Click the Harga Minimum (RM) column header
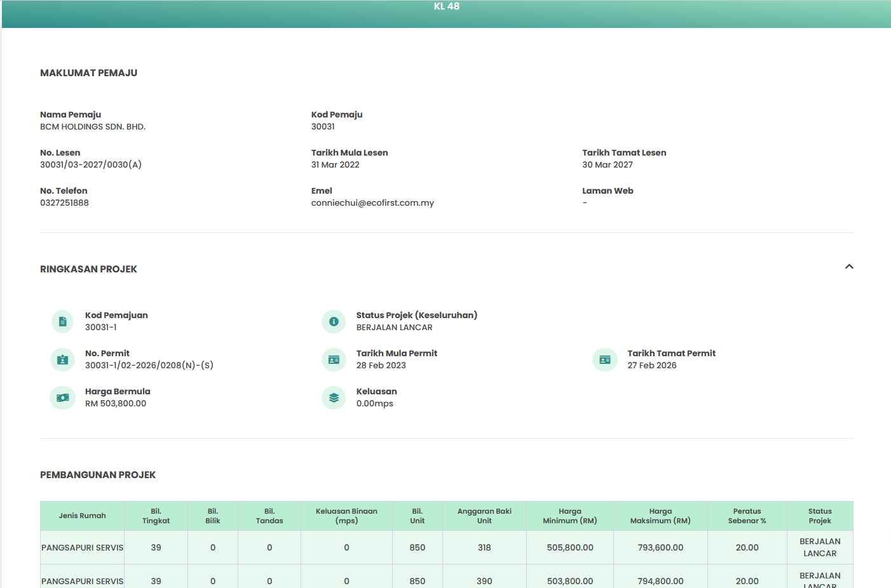Viewport: 891px width, 588px height. (570, 516)
